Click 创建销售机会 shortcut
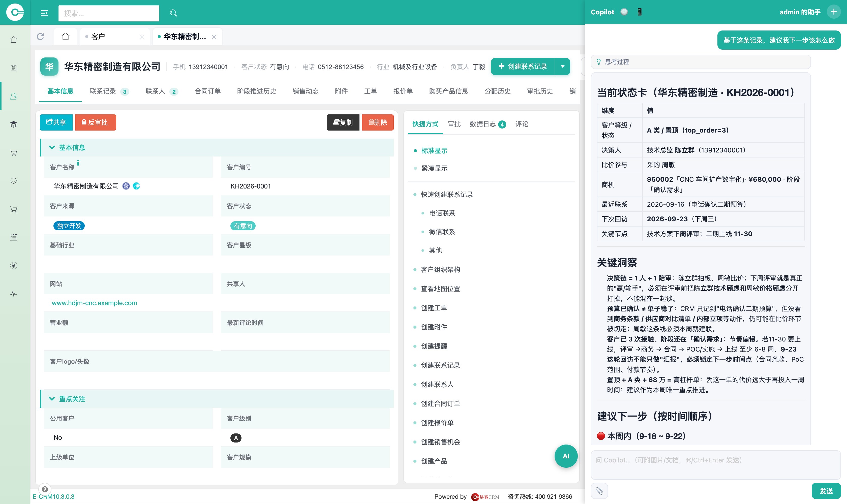Image resolution: width=847 pixels, height=504 pixels. coord(440,442)
